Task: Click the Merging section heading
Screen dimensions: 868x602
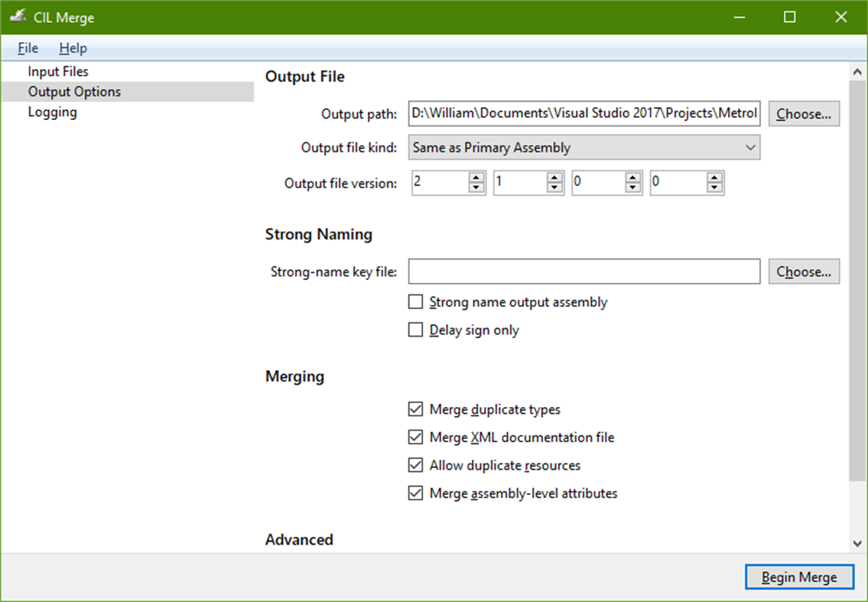Action: coord(295,376)
